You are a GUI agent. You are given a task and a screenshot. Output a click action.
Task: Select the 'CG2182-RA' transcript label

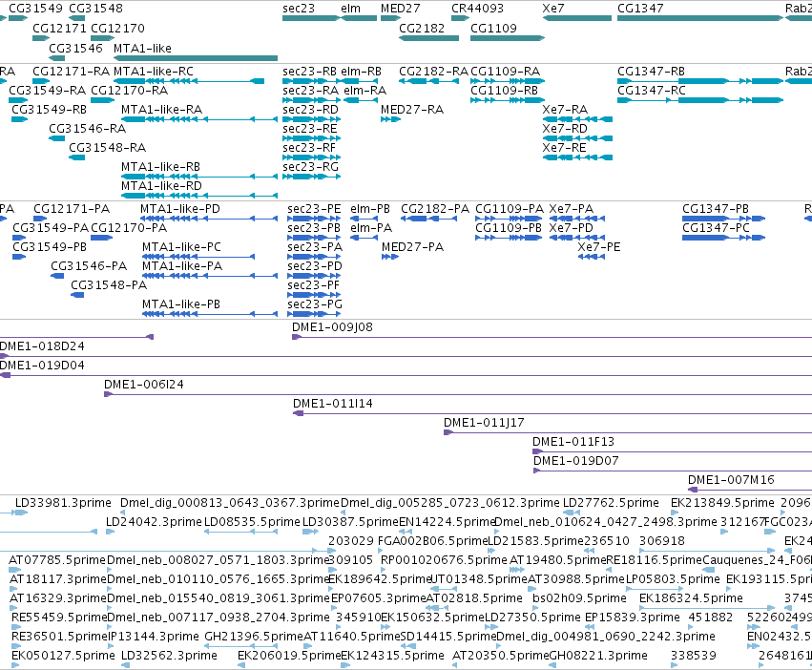click(x=433, y=71)
